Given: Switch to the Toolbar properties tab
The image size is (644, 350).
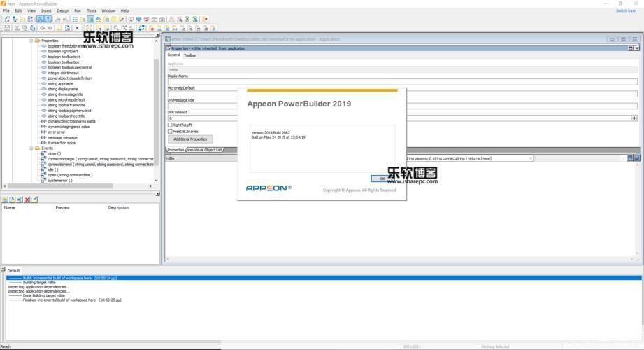Looking at the screenshot, I should (189, 55).
